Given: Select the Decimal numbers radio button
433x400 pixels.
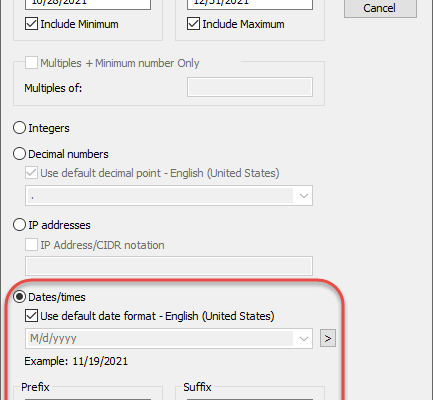Looking at the screenshot, I should click(x=19, y=154).
